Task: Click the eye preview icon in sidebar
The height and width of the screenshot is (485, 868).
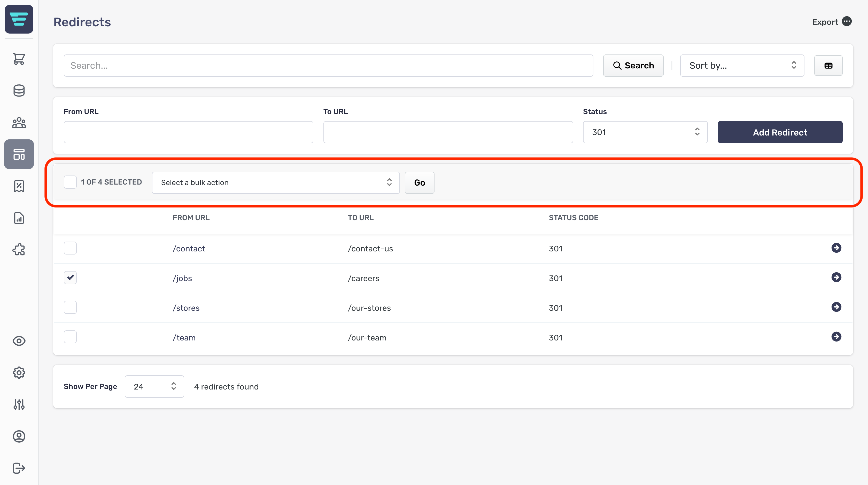Action: (19, 341)
